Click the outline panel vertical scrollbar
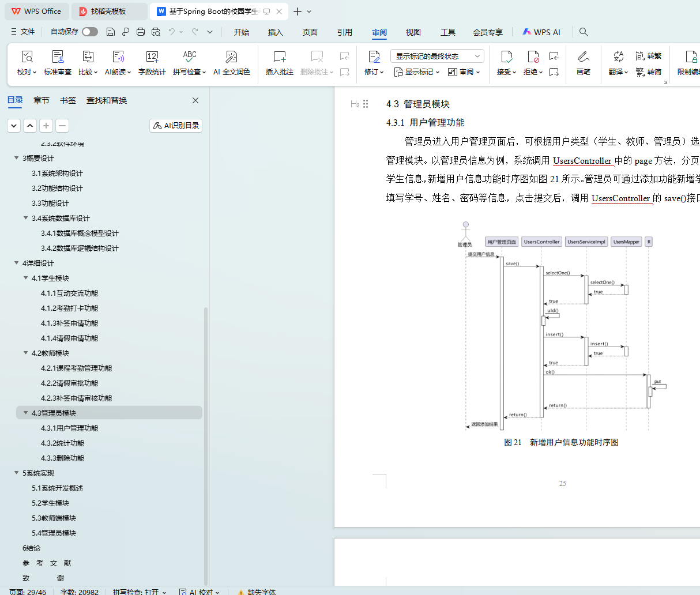 (x=206, y=444)
